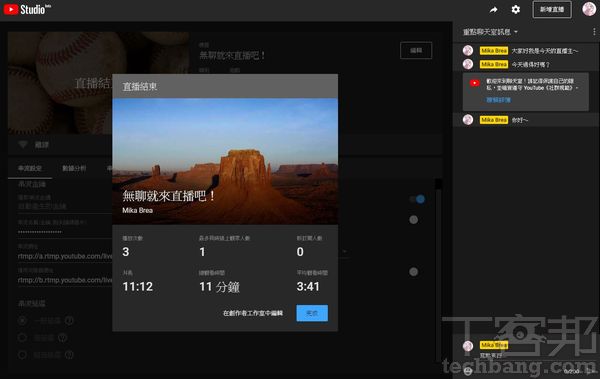Viewport: 600px width, 379px height.
Task: Click avatar next to the 今天過得好嗎 chat message
Action: click(x=468, y=64)
